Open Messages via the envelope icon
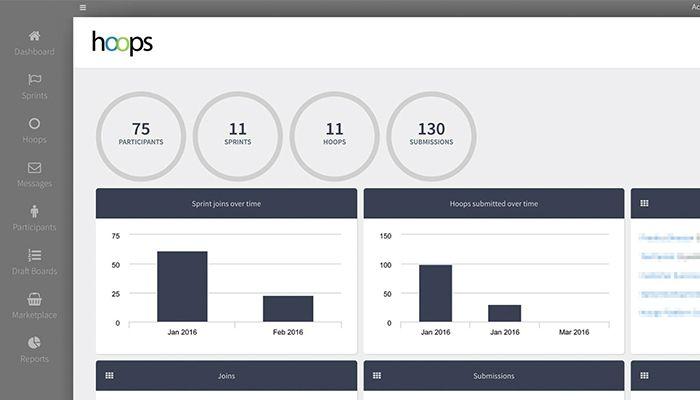The image size is (700, 400). (34, 168)
